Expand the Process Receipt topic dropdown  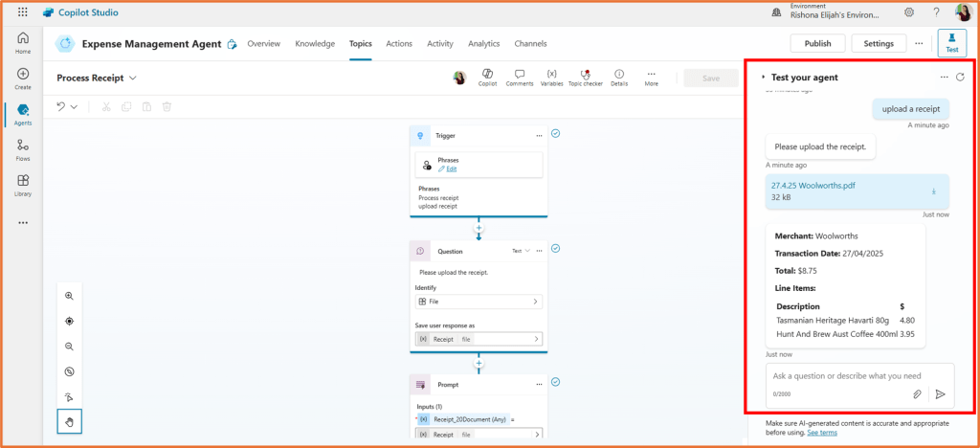coord(133,78)
